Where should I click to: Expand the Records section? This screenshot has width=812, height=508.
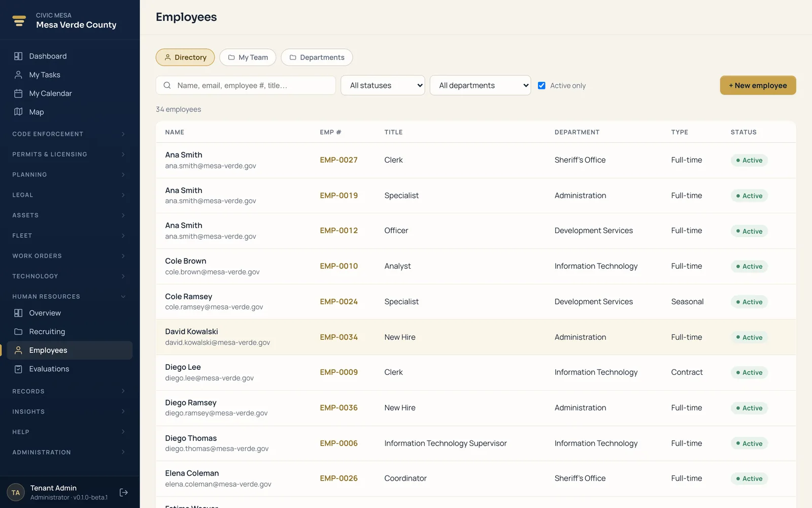(x=70, y=391)
